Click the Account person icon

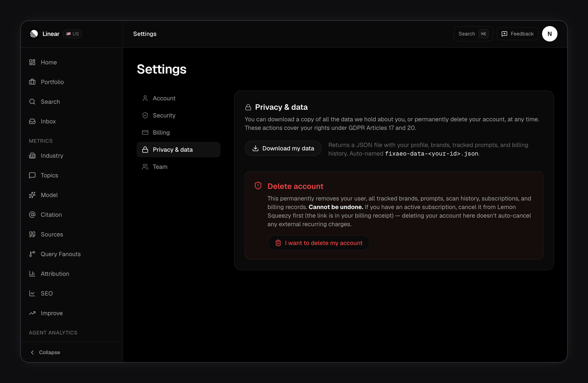(x=145, y=98)
